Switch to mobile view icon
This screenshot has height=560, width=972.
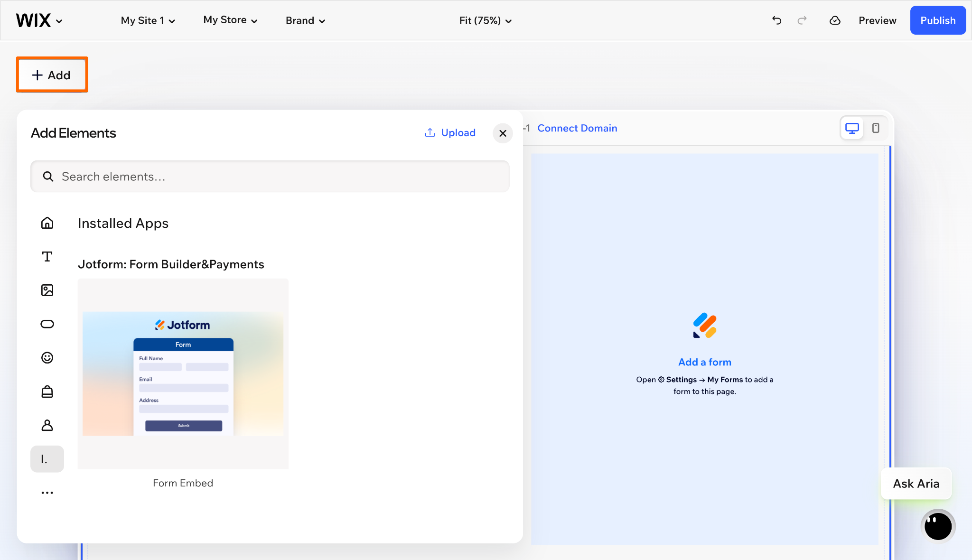click(x=876, y=128)
